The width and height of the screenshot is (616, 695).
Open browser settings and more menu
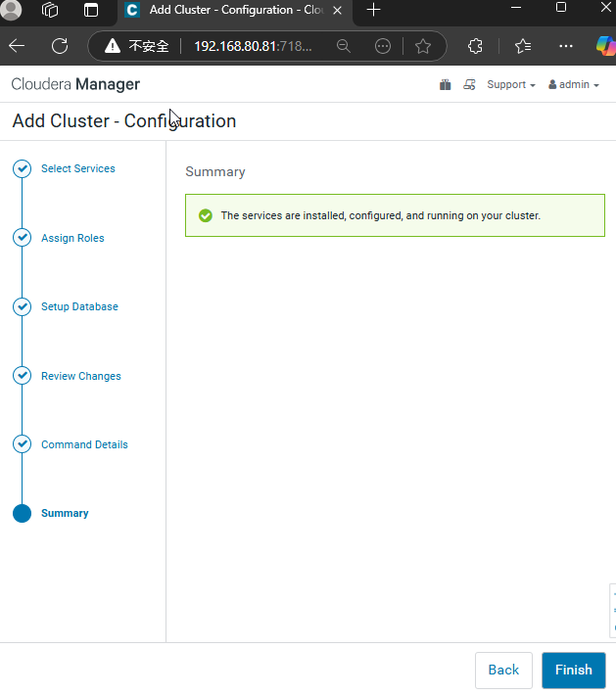566,46
